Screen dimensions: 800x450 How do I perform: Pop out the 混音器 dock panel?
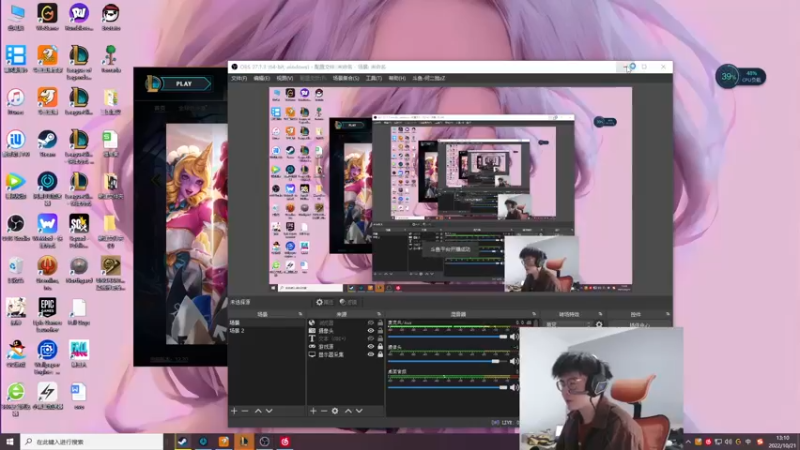pos(534,314)
